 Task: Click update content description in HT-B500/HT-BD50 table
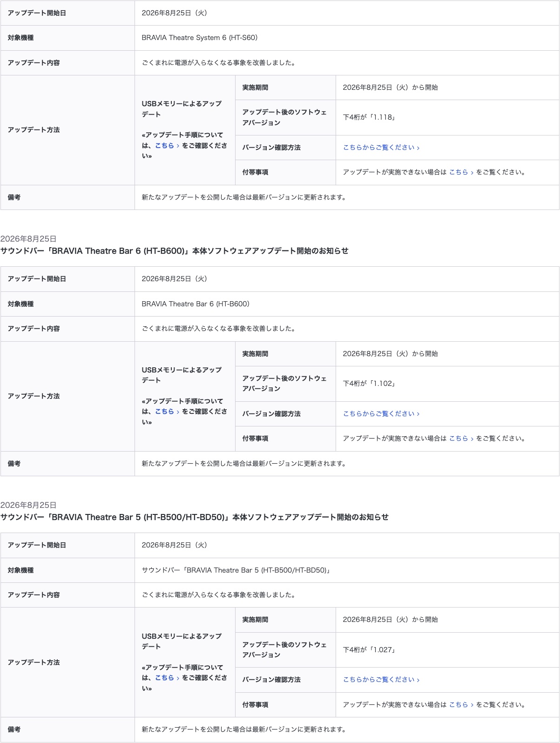219,595
